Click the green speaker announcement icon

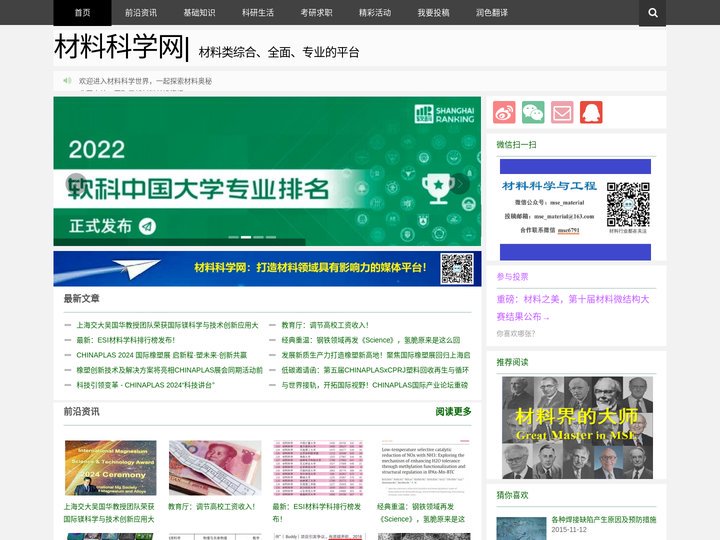tap(67, 81)
